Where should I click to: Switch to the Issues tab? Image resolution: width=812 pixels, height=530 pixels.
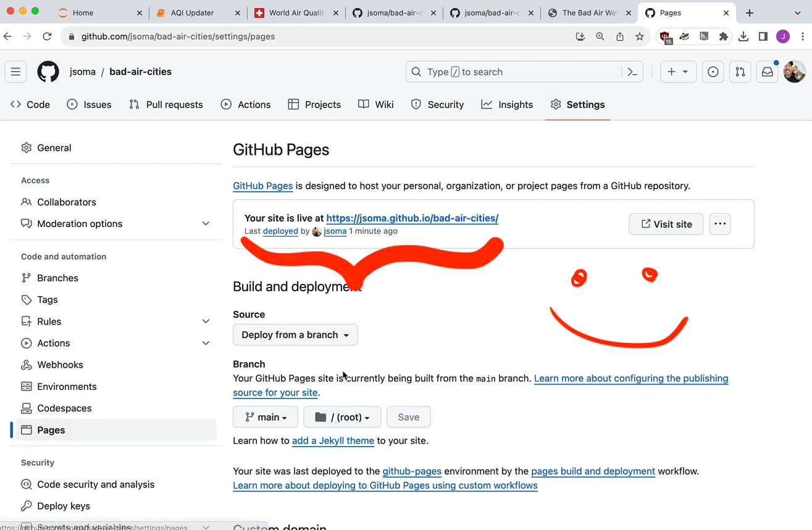point(90,104)
